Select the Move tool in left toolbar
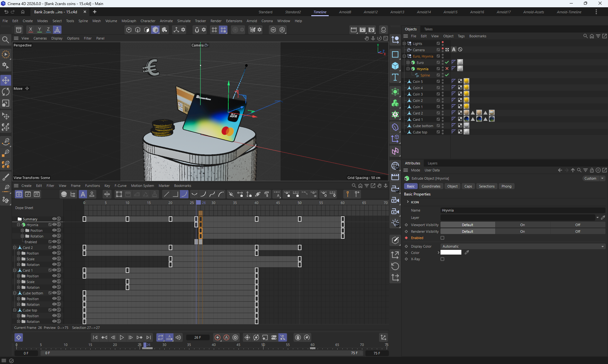Image resolution: width=608 pixels, height=364 pixels. (6, 80)
